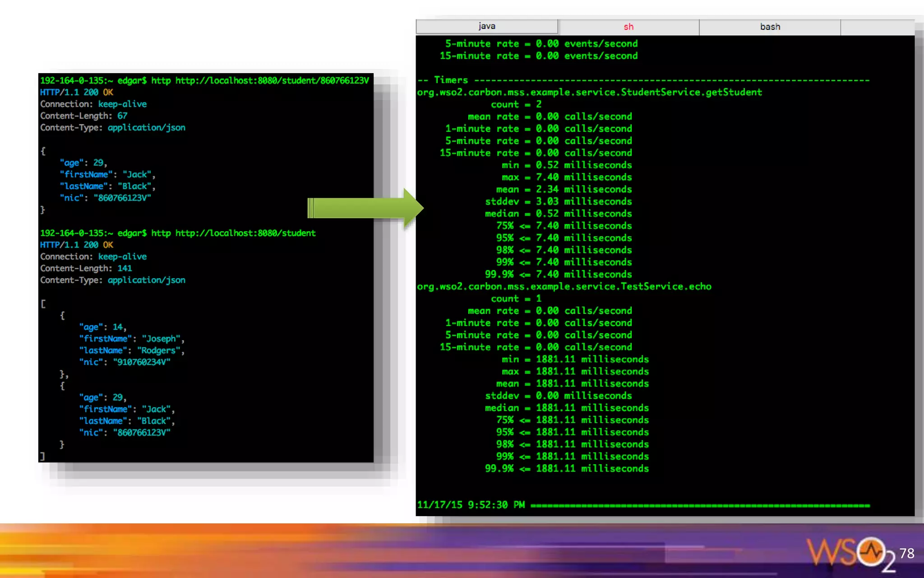Image resolution: width=924 pixels, height=578 pixels.
Task: Click the heartbeat circle in WSO2 logo
Action: tap(870, 551)
